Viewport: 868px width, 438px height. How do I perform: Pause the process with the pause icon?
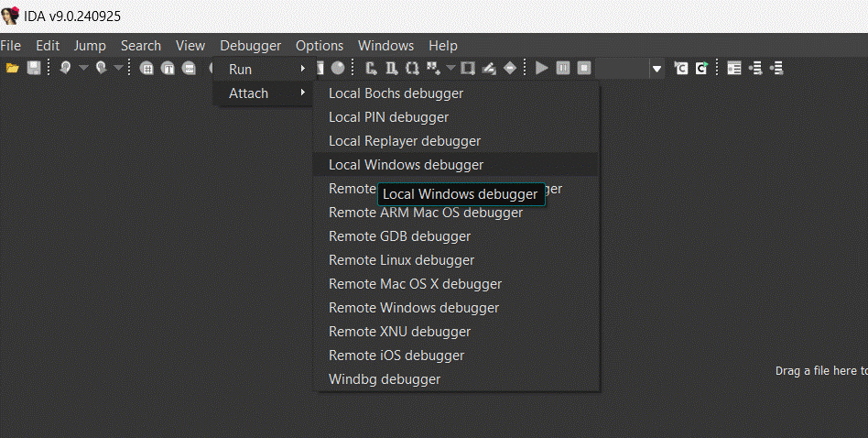click(x=563, y=68)
